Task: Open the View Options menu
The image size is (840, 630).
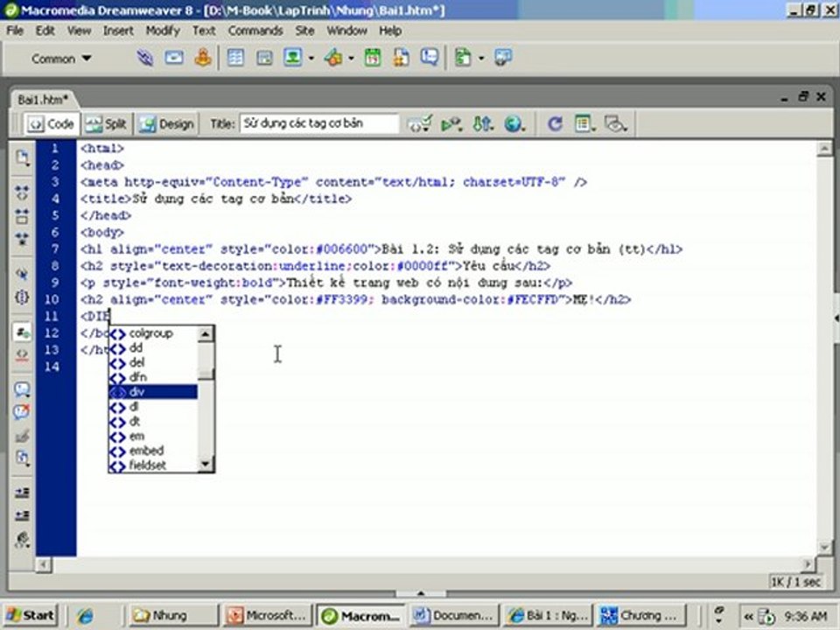Action: (x=585, y=124)
